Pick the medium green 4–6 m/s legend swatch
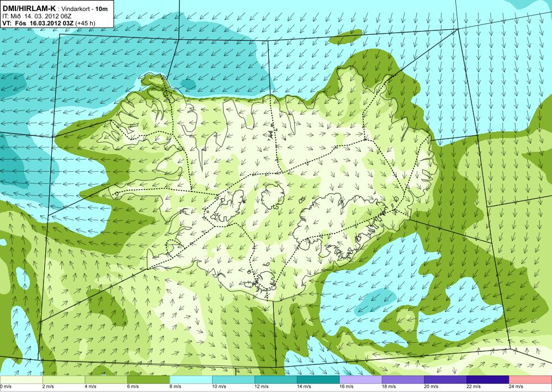This screenshot has height=392, width=552. tap(107, 379)
